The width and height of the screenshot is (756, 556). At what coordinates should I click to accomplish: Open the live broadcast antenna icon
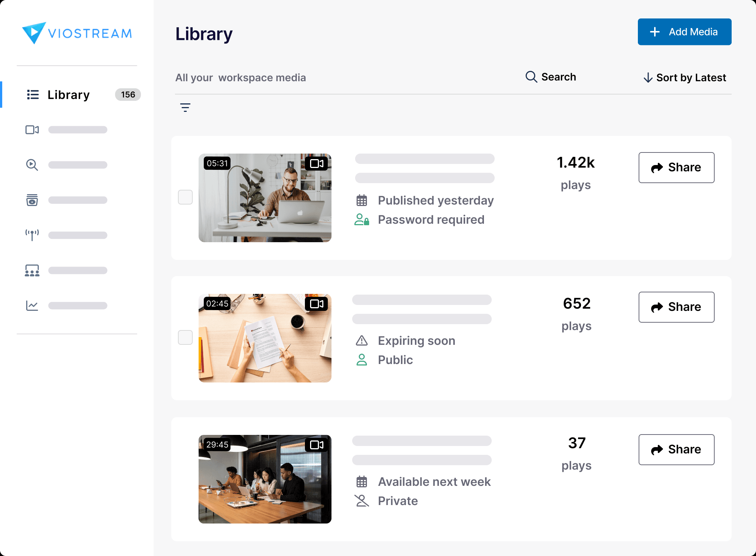(32, 235)
